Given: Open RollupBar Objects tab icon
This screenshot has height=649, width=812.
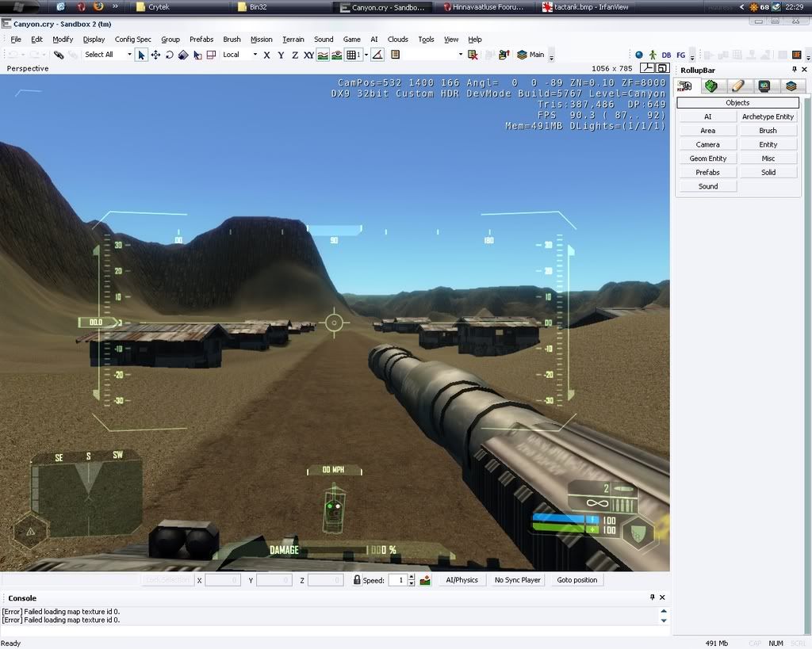Looking at the screenshot, I should click(685, 86).
